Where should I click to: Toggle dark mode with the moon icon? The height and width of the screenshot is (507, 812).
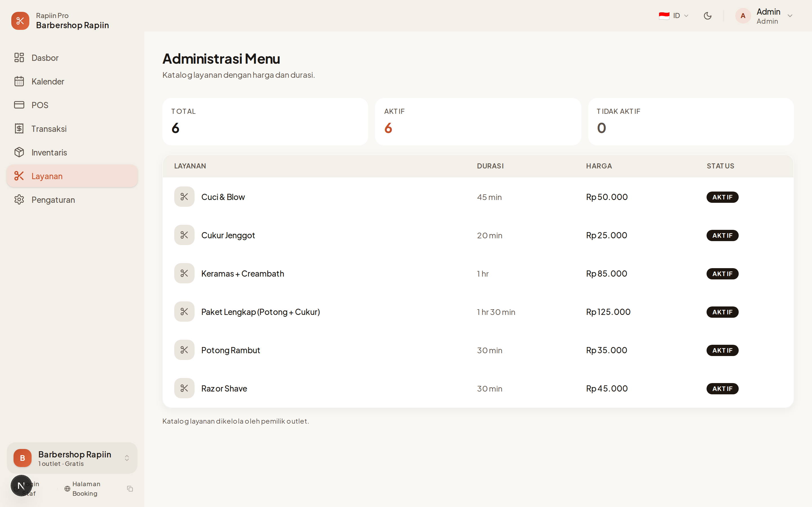coord(707,16)
